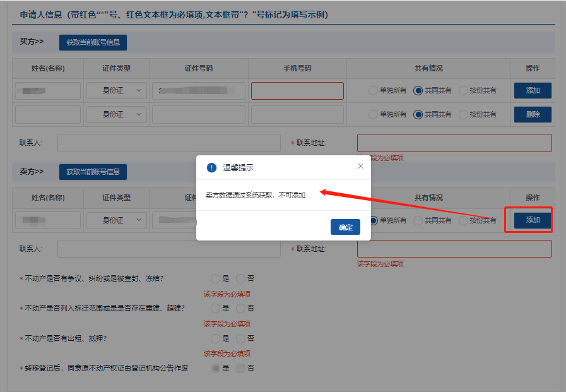Click buyer 联系人 input field
This screenshot has width=566, height=392.
tap(169, 143)
